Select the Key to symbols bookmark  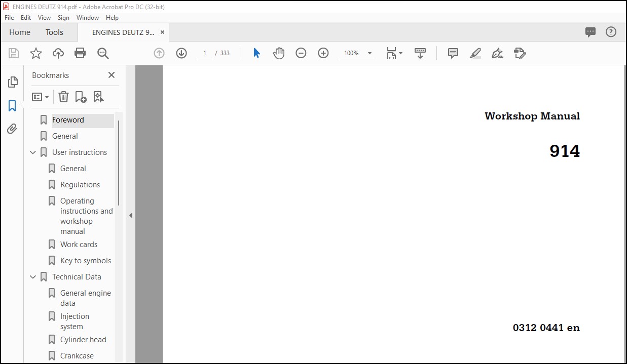pos(86,261)
